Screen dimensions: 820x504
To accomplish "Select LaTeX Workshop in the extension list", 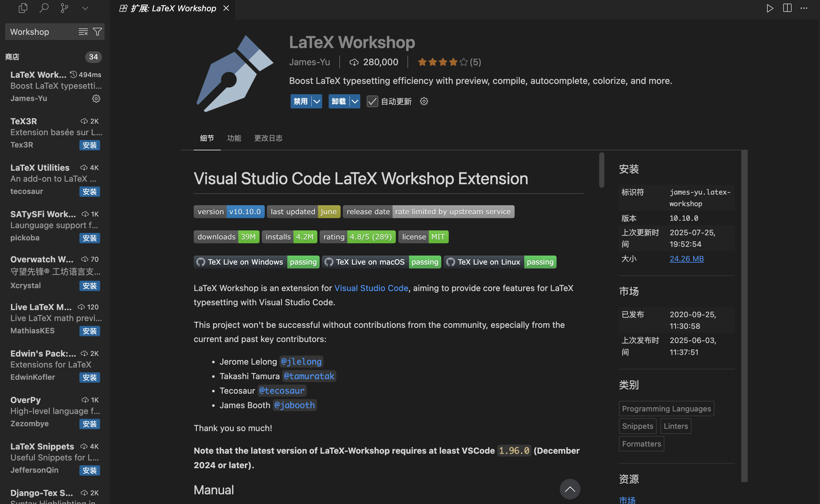I will 55,86.
